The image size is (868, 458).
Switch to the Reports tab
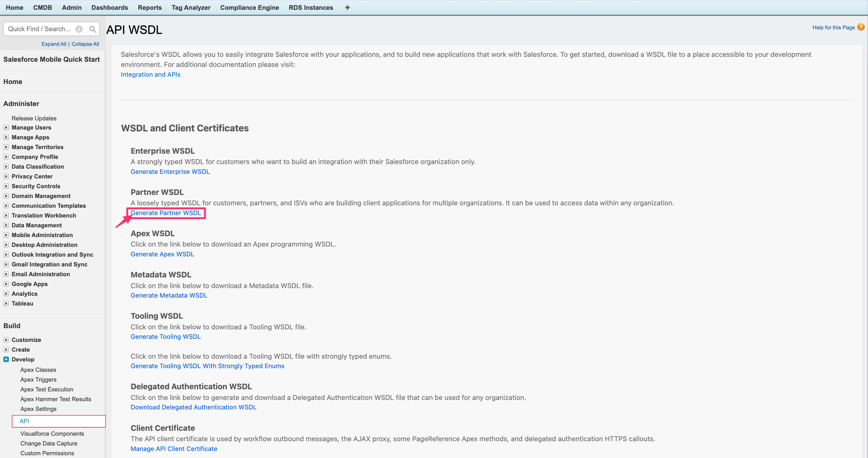150,7
